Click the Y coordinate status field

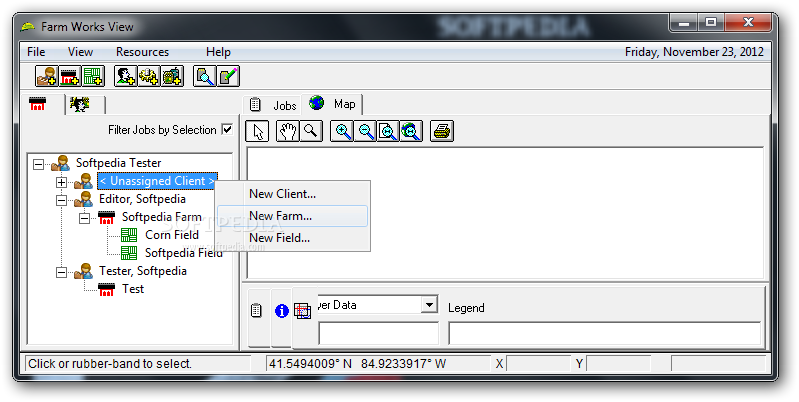click(618, 364)
